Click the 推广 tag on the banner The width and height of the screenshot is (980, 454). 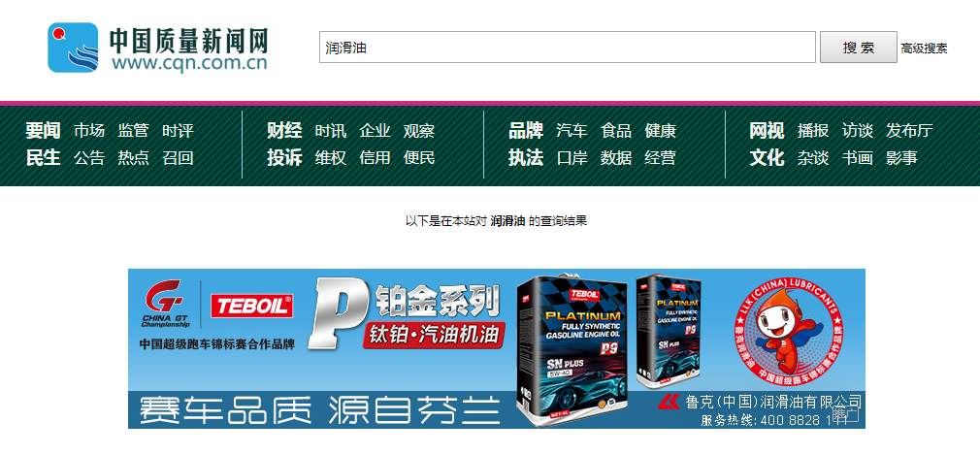846,414
